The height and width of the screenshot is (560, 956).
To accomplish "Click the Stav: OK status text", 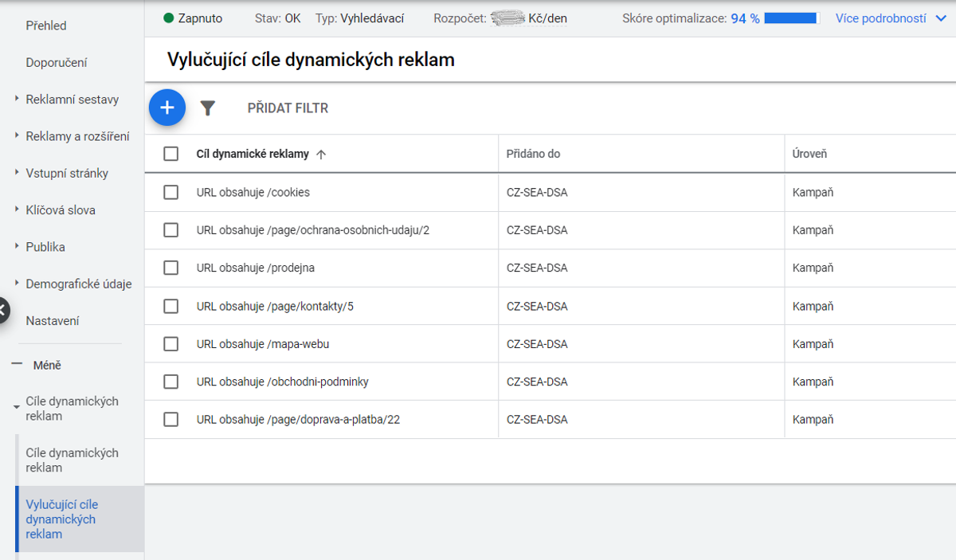I will pyautogui.click(x=278, y=18).
